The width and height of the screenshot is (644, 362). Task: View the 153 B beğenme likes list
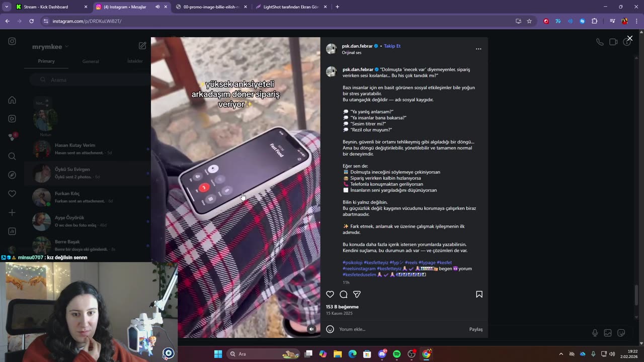click(x=342, y=307)
